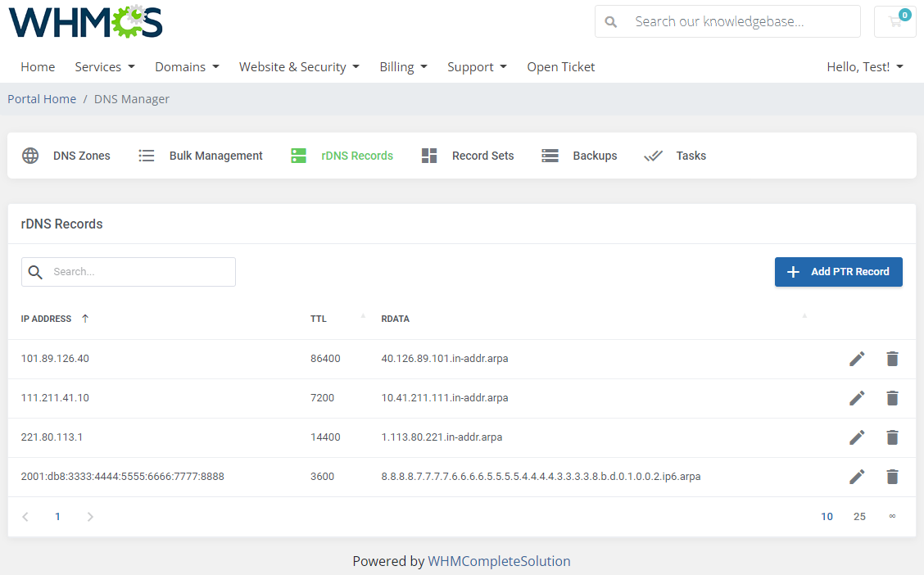
Task: Select Open Ticket in the navigation
Action: coord(561,66)
